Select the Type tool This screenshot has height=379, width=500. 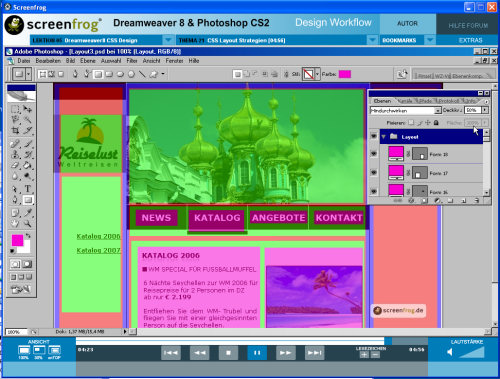pos(28,189)
